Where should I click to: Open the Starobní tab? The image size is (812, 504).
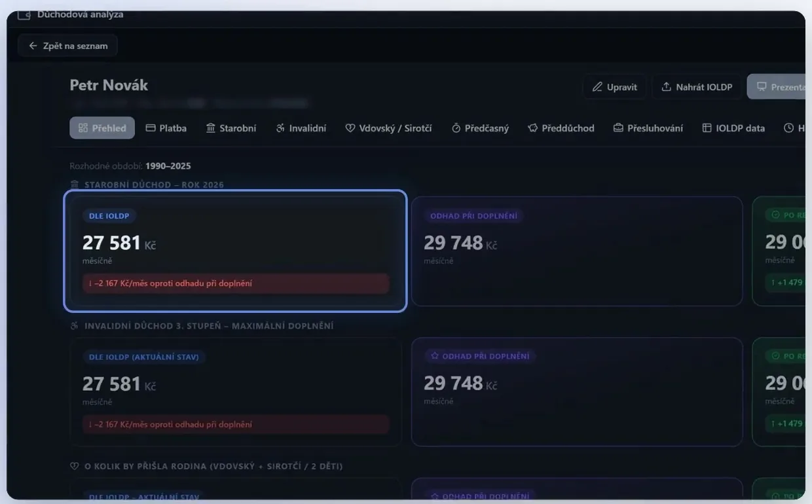click(231, 128)
